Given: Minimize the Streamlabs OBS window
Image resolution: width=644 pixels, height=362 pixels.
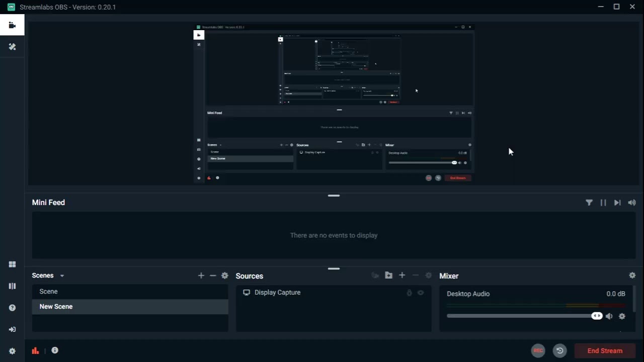Looking at the screenshot, I should tap(601, 7).
